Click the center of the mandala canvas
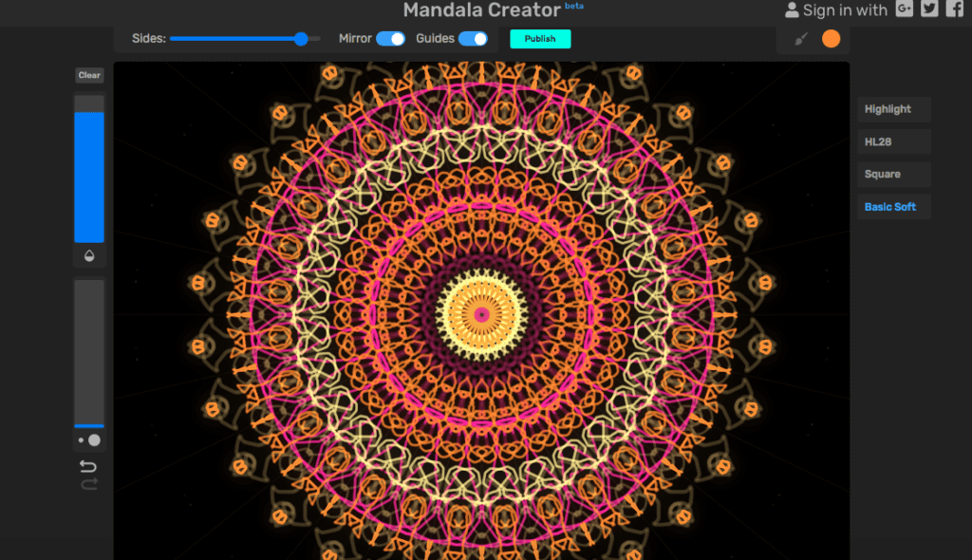Image resolution: width=972 pixels, height=560 pixels. point(481,315)
